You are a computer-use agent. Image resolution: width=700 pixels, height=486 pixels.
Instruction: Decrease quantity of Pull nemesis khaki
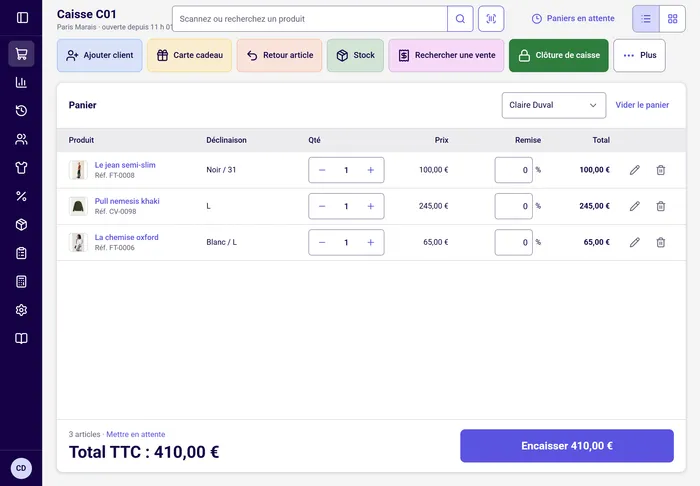tap(322, 206)
